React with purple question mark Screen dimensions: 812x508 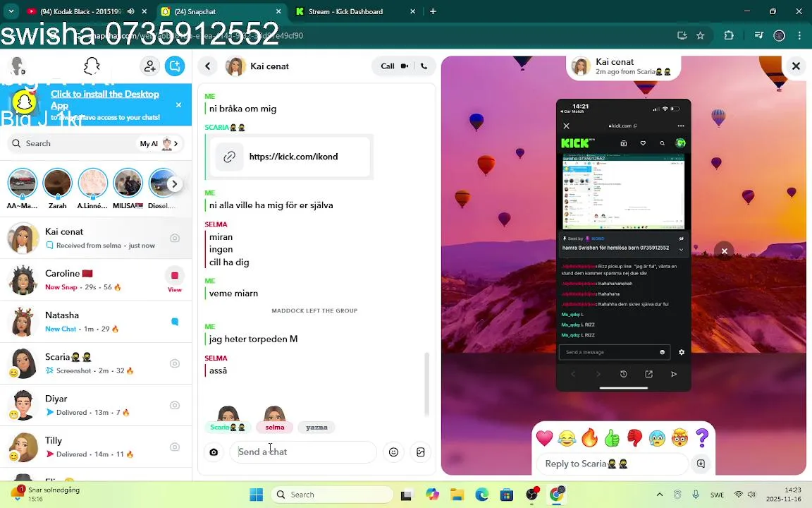click(x=702, y=438)
